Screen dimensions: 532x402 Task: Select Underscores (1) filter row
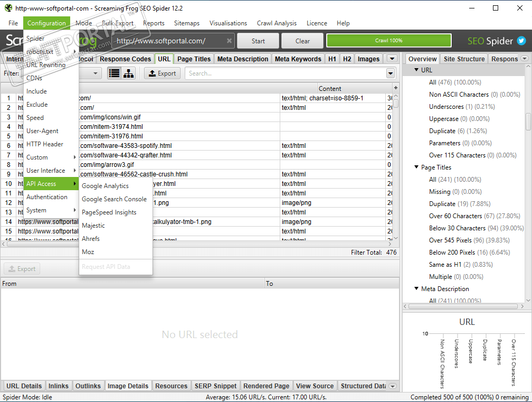pyautogui.click(x=462, y=107)
